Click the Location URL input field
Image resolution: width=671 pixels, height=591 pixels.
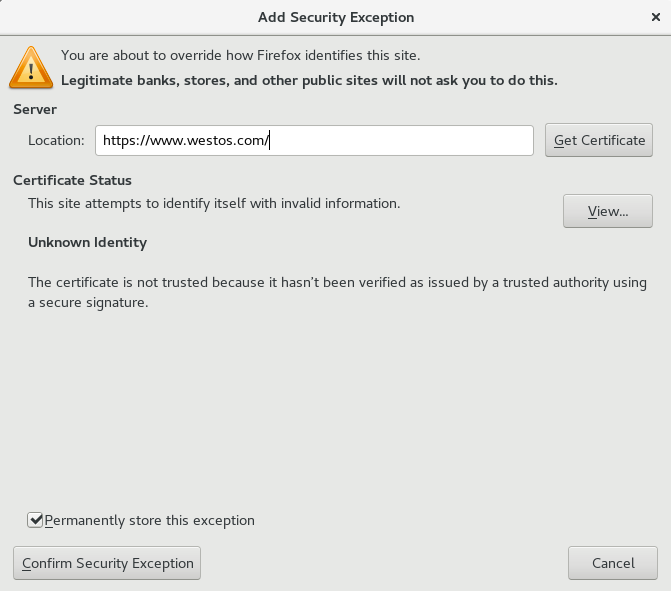[314, 141]
